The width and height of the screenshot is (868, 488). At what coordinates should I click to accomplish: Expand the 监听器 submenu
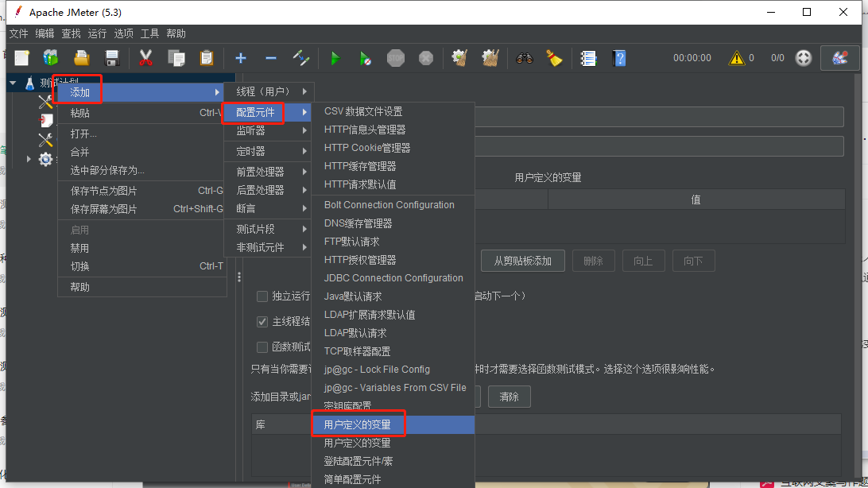269,130
